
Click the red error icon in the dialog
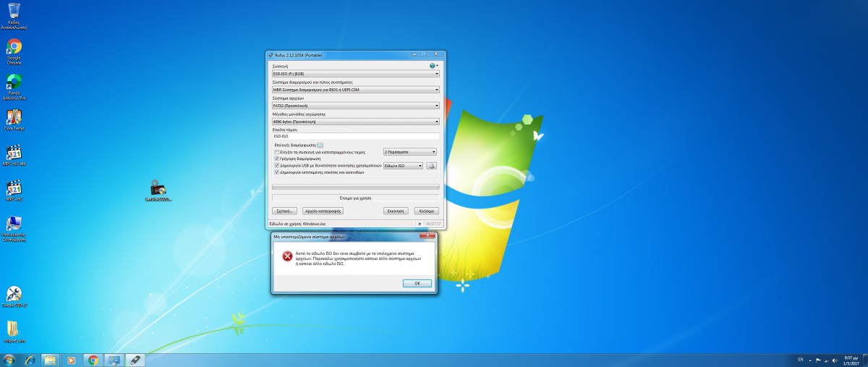point(287,256)
